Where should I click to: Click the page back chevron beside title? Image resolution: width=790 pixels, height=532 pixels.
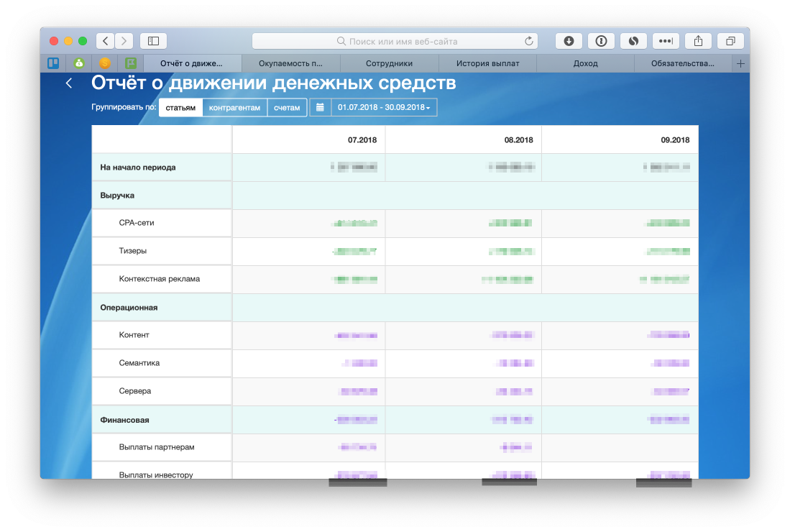click(69, 83)
